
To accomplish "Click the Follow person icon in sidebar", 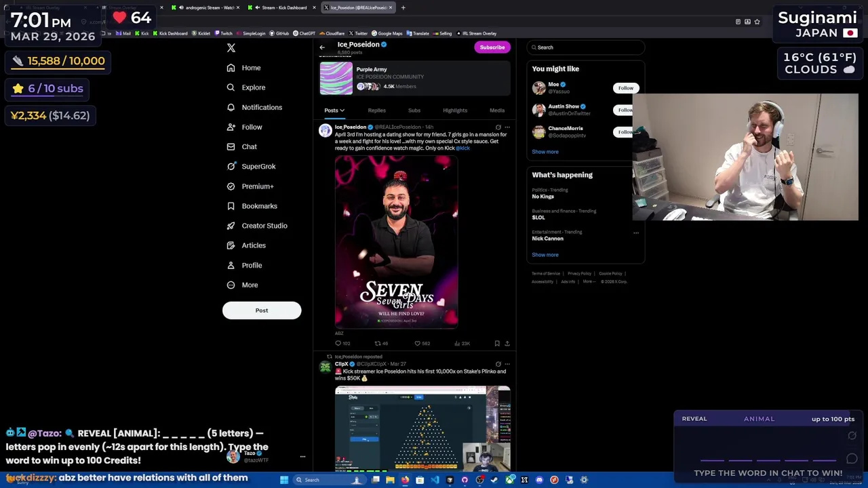I will click(x=231, y=127).
